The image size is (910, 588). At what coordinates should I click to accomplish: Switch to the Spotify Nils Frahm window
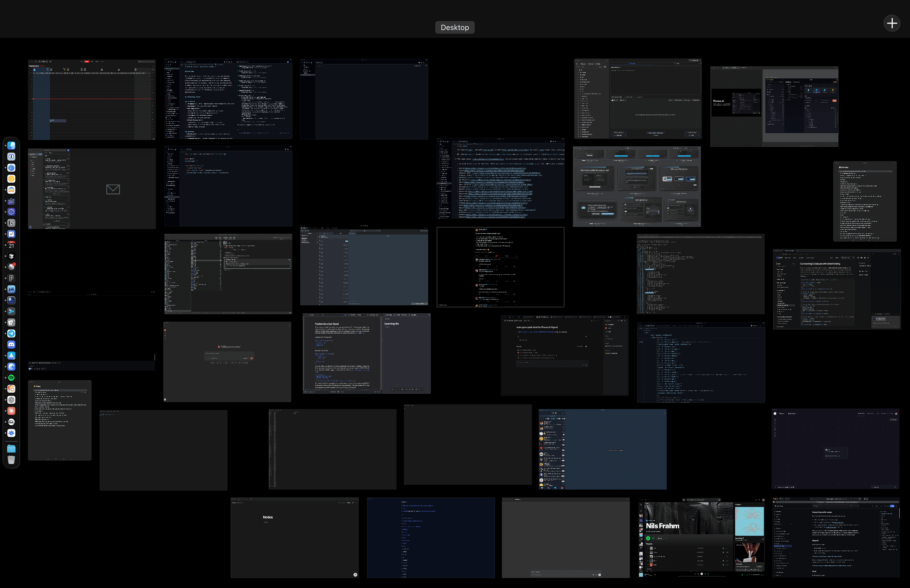702,537
